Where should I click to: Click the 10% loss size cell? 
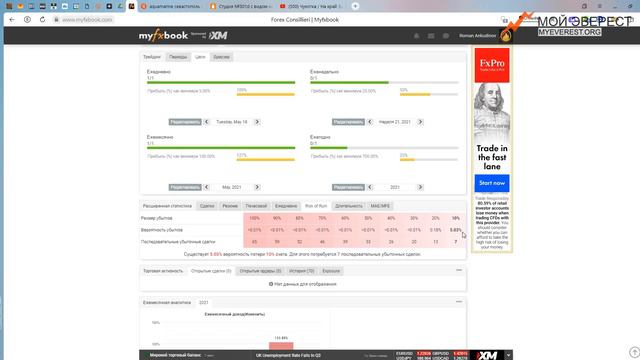[x=456, y=218]
